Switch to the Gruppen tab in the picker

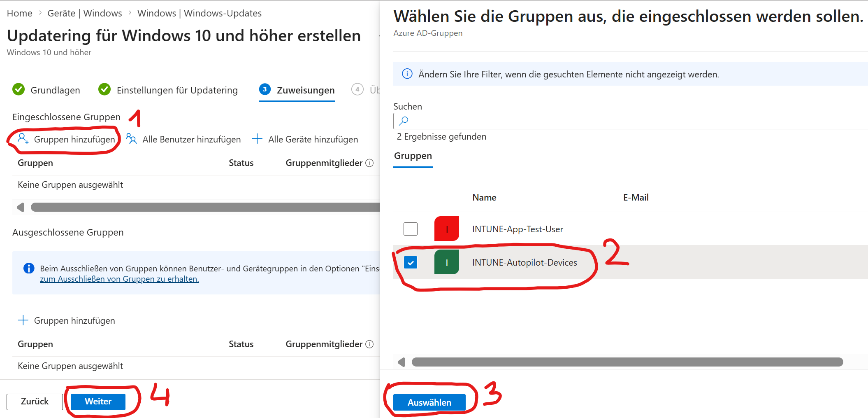tap(413, 156)
